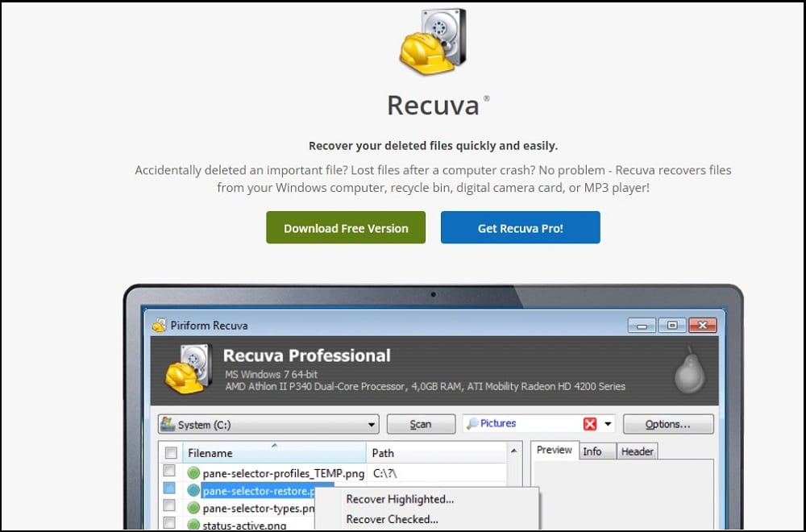The image size is (806, 532).
Task: Click the AMD Athlon II P340 system info line
Action: (x=425, y=387)
